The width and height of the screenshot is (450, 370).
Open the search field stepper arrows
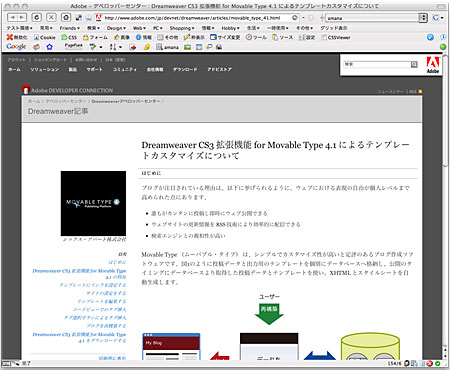pyautogui.click(x=423, y=18)
